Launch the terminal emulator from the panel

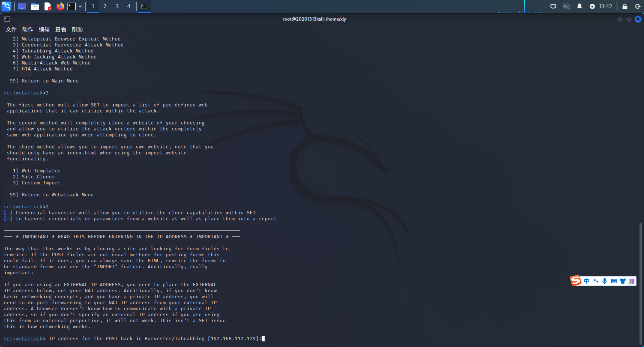(72, 6)
